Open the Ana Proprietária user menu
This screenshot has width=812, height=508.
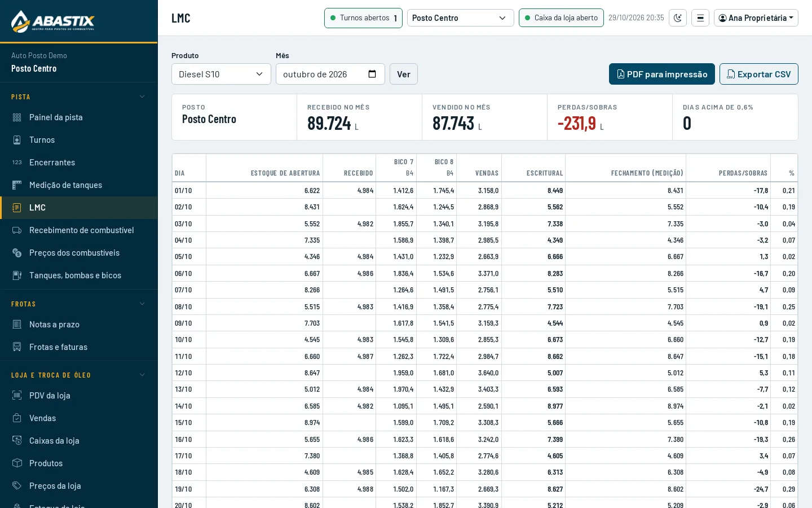pyautogui.click(x=756, y=18)
